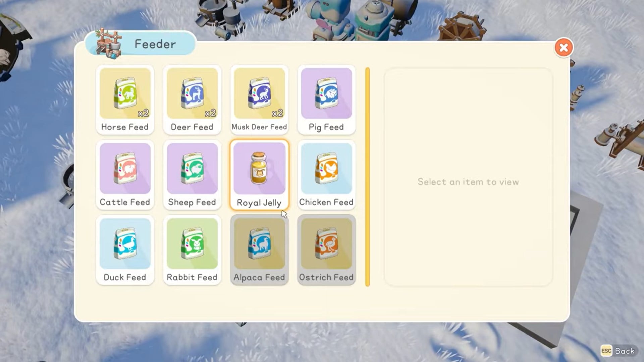This screenshot has width=644, height=362.
Task: Select the Sheep Feed bag
Action: [x=192, y=169]
